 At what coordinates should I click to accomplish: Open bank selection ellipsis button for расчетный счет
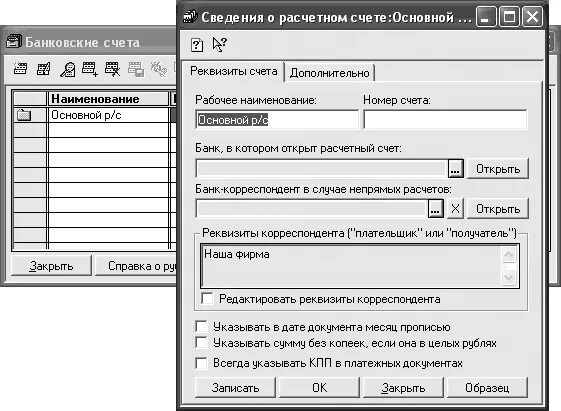pyautogui.click(x=455, y=168)
